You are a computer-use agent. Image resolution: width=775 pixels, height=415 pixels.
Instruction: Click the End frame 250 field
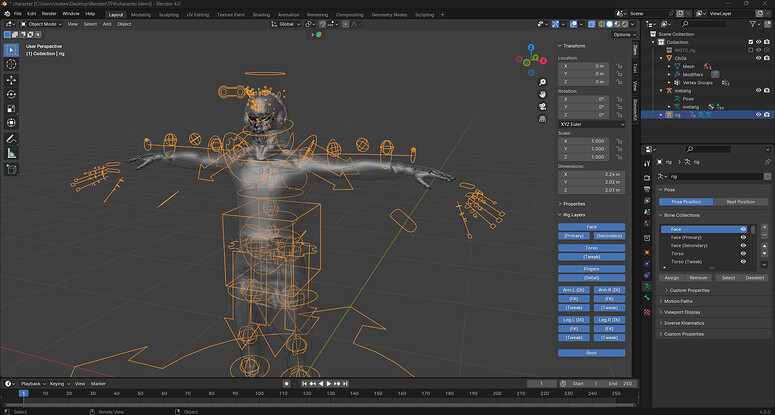[620, 383]
